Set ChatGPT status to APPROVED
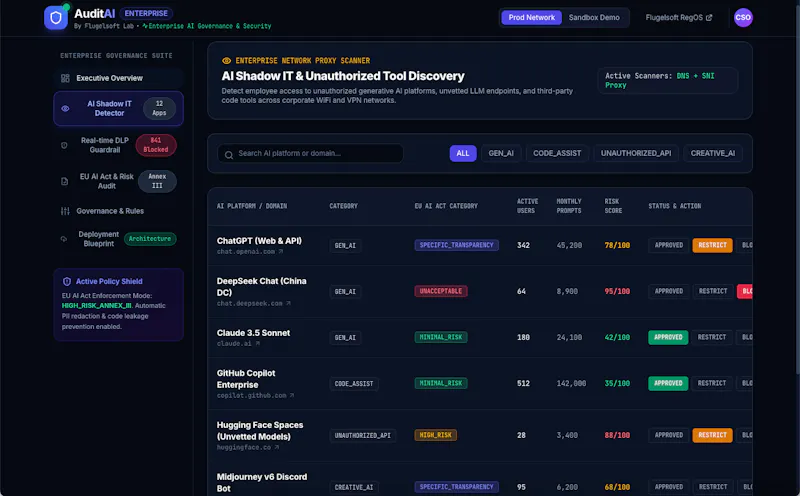The width and height of the screenshot is (800, 496). (x=668, y=245)
